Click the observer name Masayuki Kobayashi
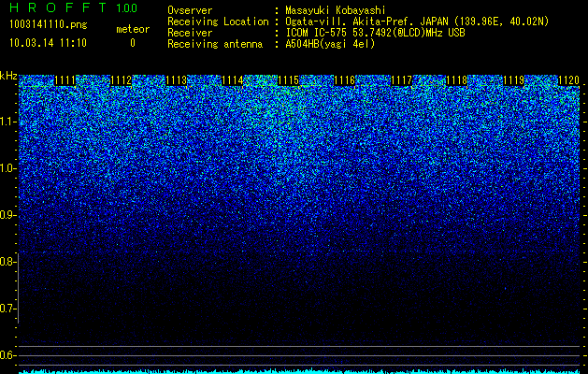588x374 pixels. pyautogui.click(x=336, y=10)
